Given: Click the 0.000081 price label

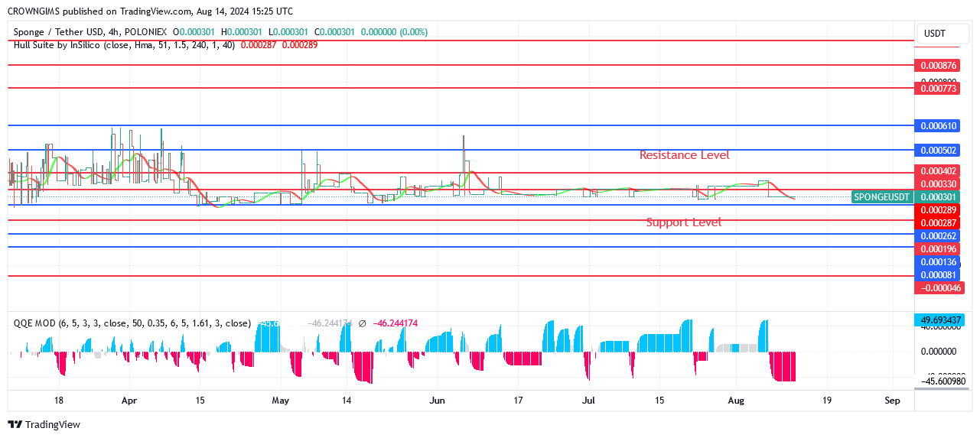Looking at the screenshot, I should click(939, 274).
